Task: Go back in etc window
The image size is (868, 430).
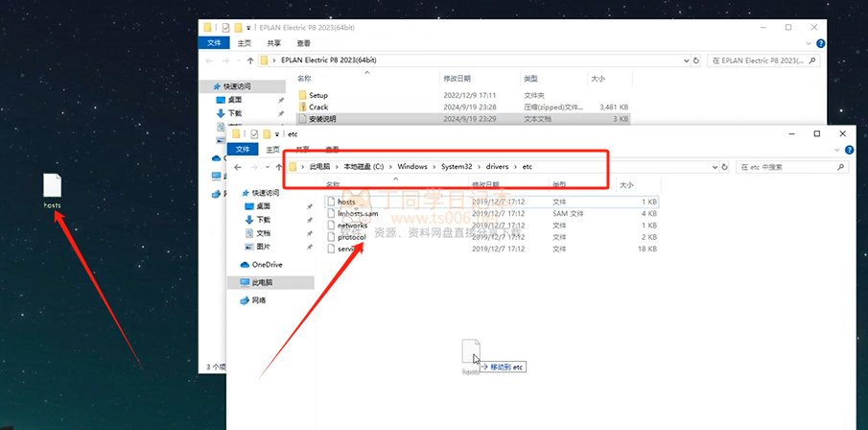Action: [238, 167]
